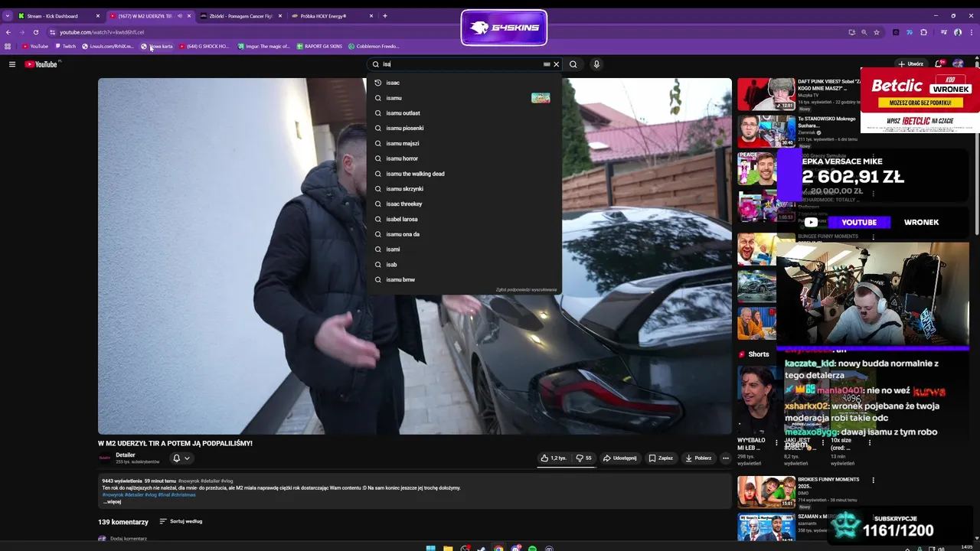This screenshot has width=980, height=551.
Task: Click the Zgłoś podpowiedzi wyszukiwania link
Action: point(526,290)
